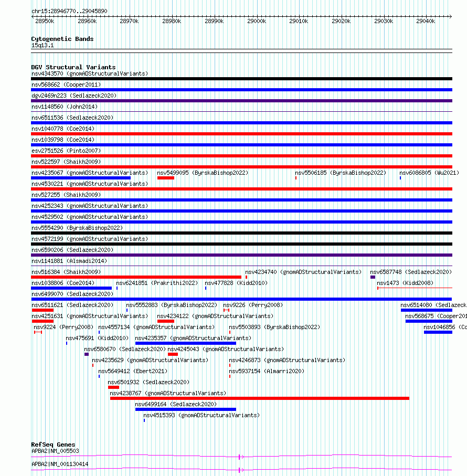
Task: Open nsv4515393 gnomAD variant label
Action: tap(201, 415)
